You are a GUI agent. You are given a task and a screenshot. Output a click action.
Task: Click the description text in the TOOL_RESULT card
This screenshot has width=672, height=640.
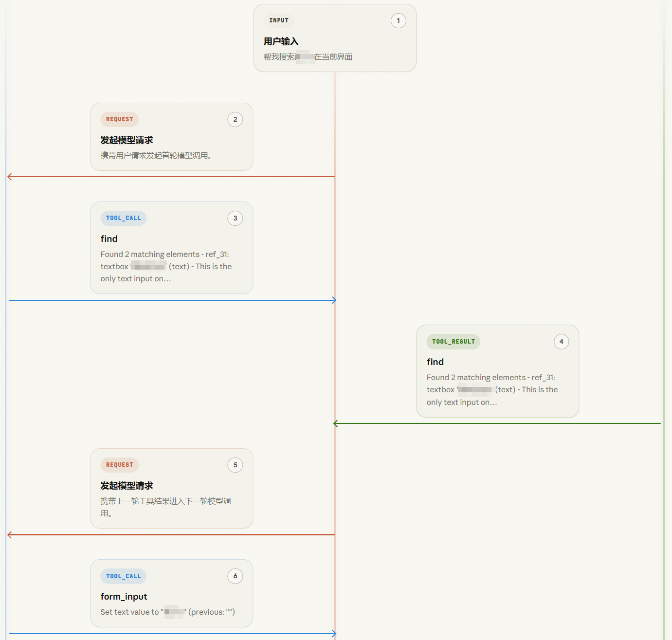492,390
